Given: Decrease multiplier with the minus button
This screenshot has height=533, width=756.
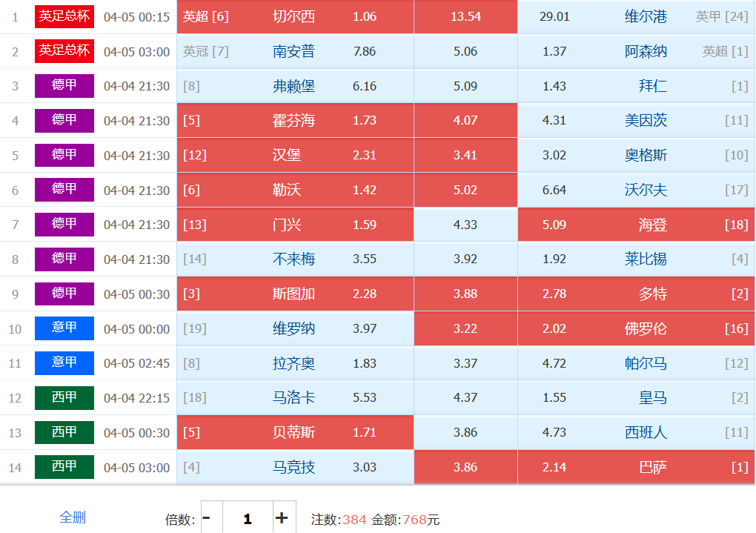Looking at the screenshot, I should 207,518.
